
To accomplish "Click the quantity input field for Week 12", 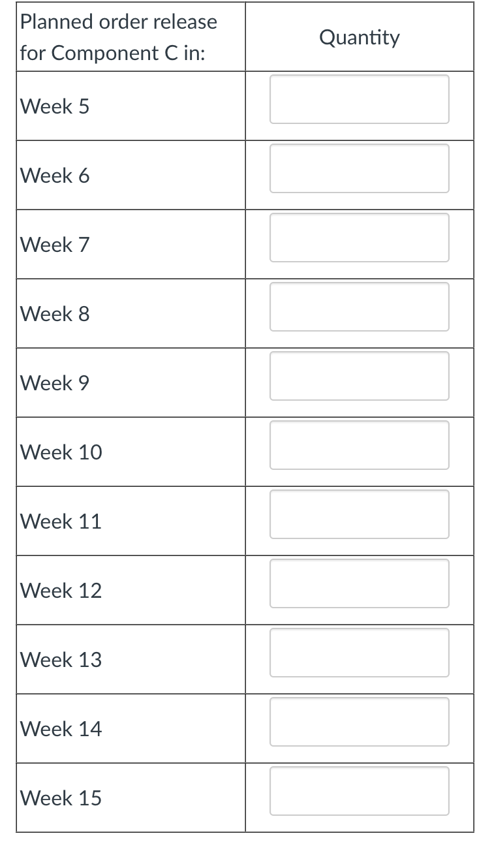I will (x=359, y=583).
